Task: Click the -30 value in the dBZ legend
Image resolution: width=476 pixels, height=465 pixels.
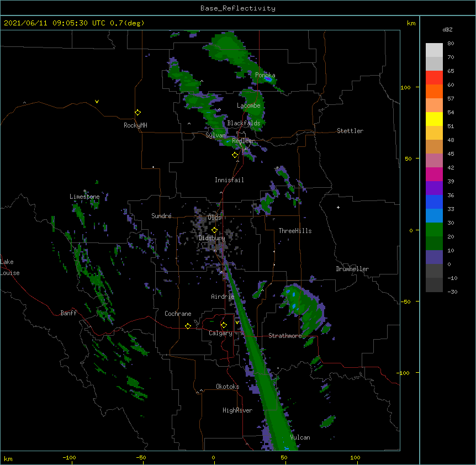Action: pos(452,292)
